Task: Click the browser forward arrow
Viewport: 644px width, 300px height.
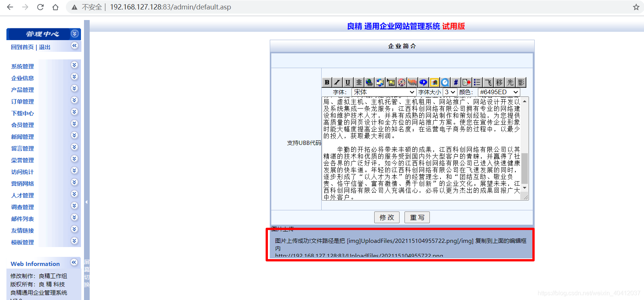Action: pyautogui.click(x=25, y=7)
